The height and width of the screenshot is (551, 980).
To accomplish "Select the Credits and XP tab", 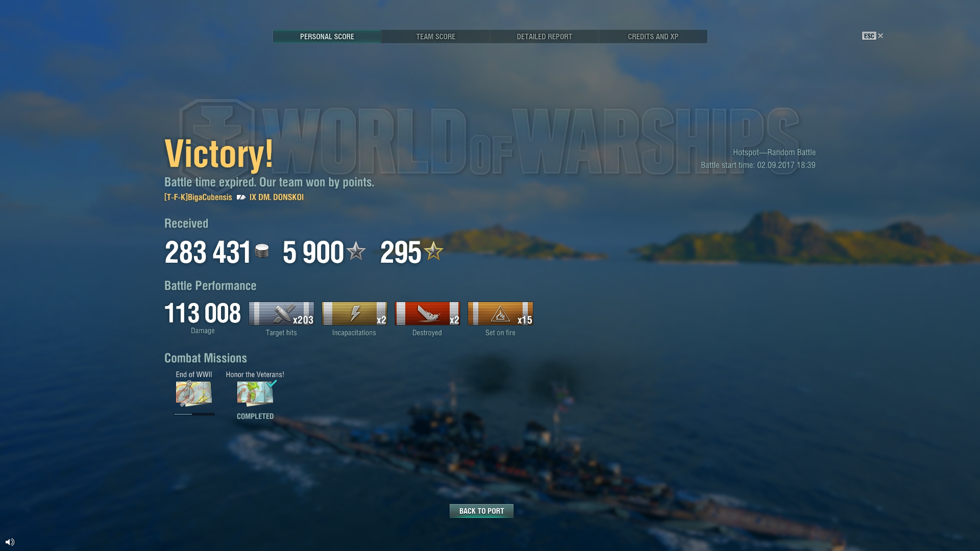I will coord(653,37).
